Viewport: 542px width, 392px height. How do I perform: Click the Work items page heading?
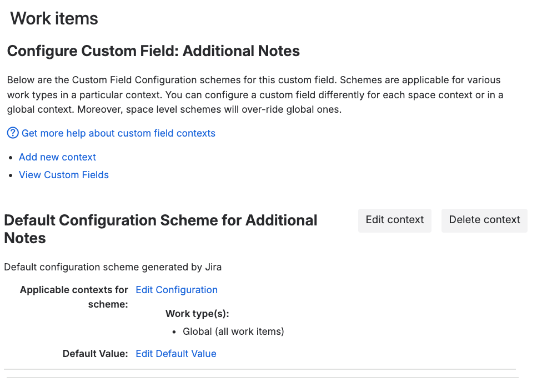pyautogui.click(x=54, y=18)
